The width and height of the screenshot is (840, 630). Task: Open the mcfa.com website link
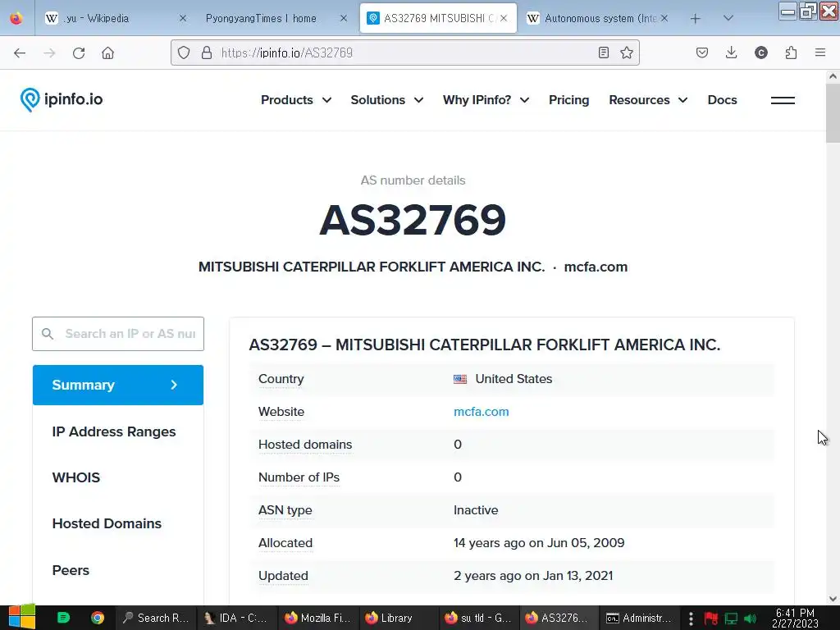click(x=481, y=412)
